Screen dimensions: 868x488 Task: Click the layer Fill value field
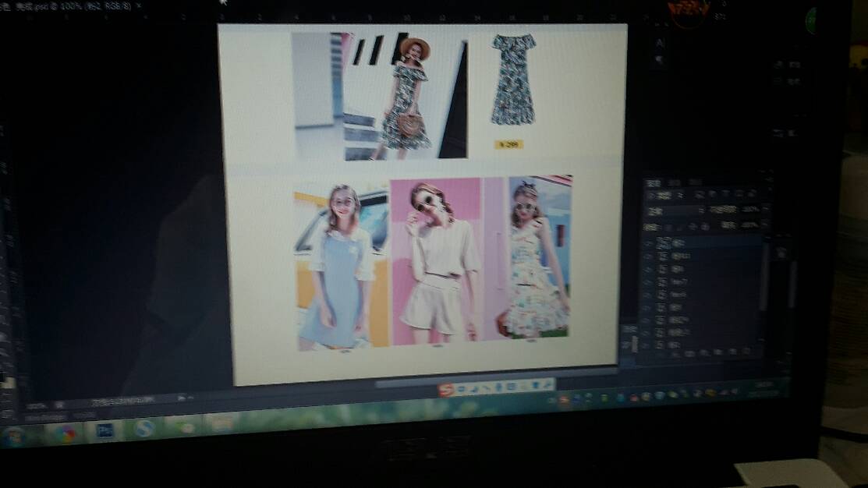(x=749, y=225)
